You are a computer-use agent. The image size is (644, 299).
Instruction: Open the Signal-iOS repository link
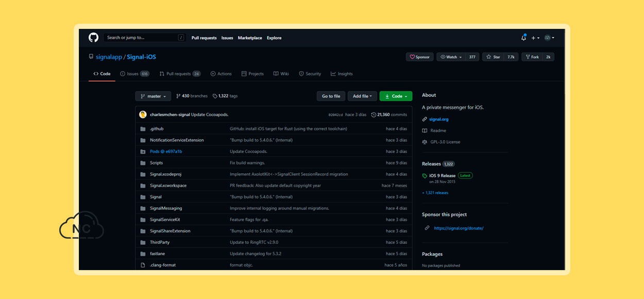[x=141, y=57]
